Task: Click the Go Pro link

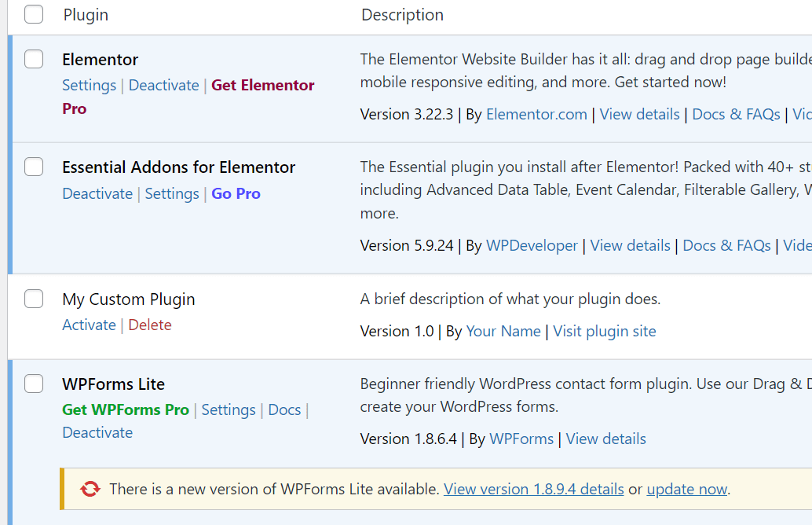Action: (x=236, y=193)
